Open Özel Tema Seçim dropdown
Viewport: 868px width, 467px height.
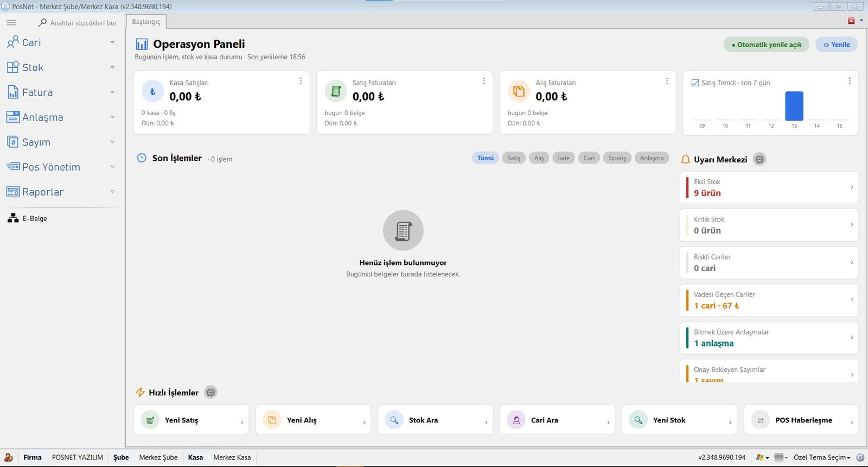pos(822,457)
